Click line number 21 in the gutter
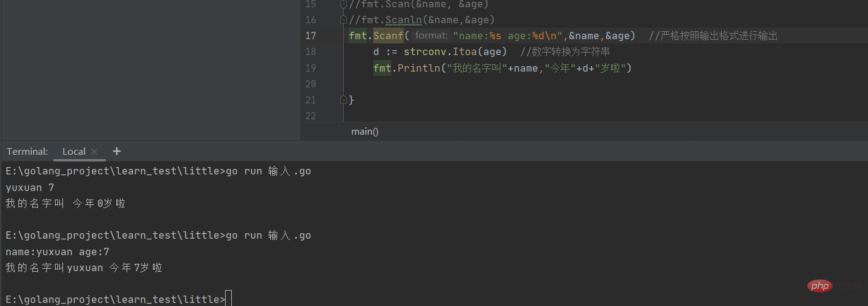This screenshot has height=306, width=868. [x=310, y=100]
